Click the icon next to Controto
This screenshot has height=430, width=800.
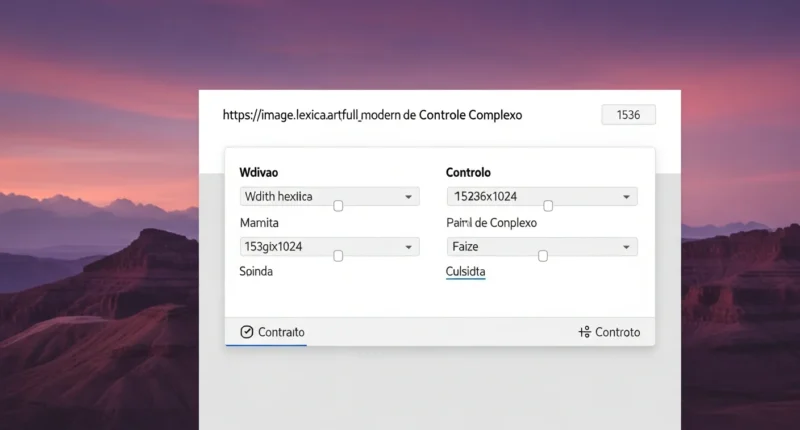click(585, 332)
